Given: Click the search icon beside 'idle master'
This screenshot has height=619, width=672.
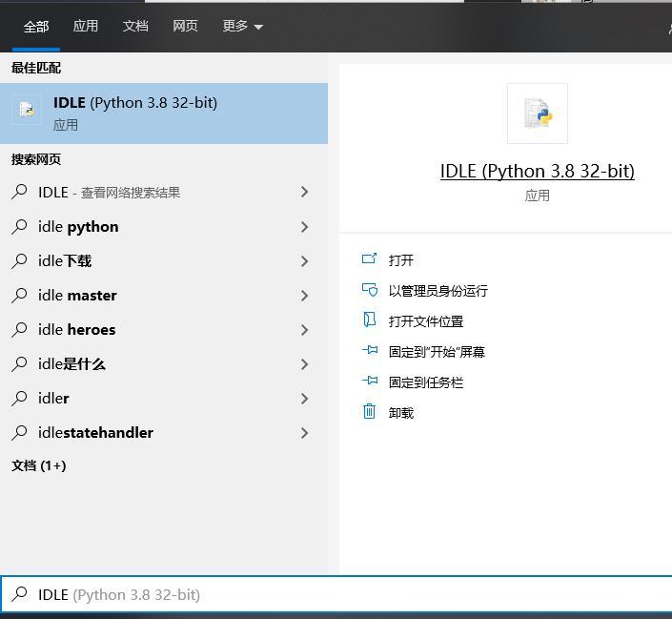Looking at the screenshot, I should (19, 295).
